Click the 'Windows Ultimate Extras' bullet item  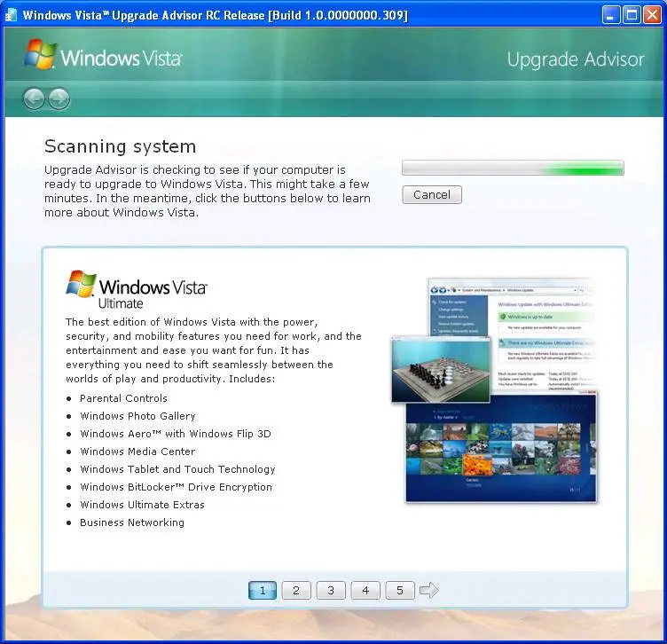pyautogui.click(x=142, y=505)
